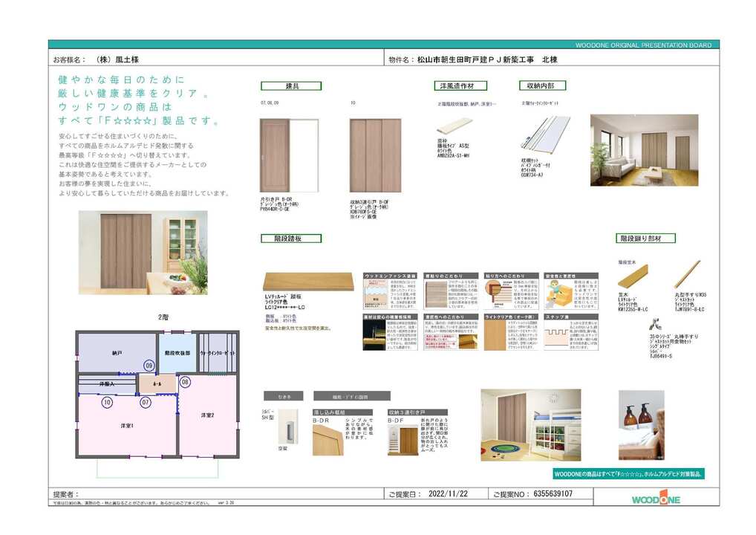This screenshot has height=535, width=756.
Task: Click the 片引き戸 B-DR door image
Action: click(x=279, y=156)
